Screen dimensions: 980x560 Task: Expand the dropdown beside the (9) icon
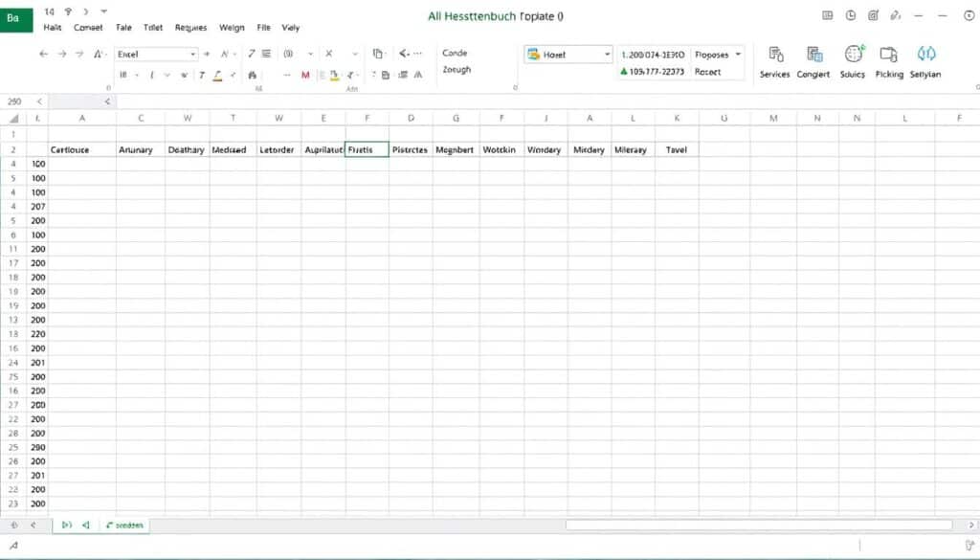click(310, 54)
